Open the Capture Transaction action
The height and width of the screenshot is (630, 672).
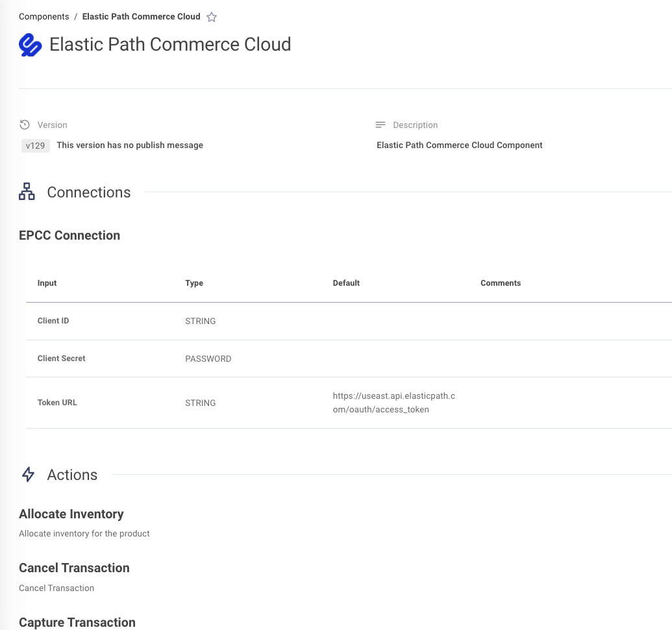(77, 622)
